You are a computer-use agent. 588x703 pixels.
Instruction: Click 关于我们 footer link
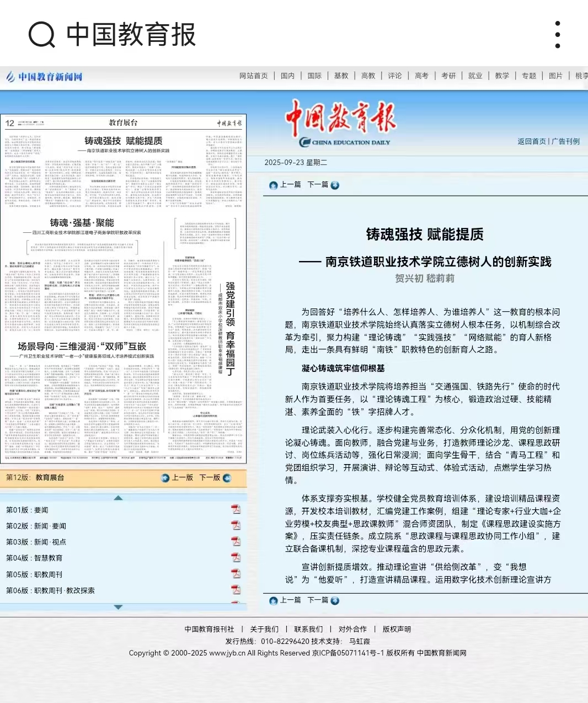(x=264, y=629)
